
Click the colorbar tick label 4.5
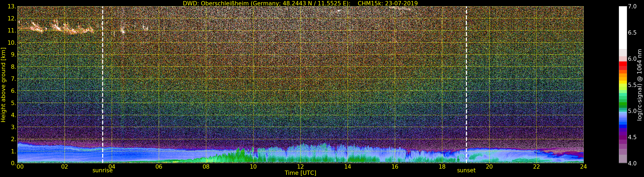click(632, 137)
